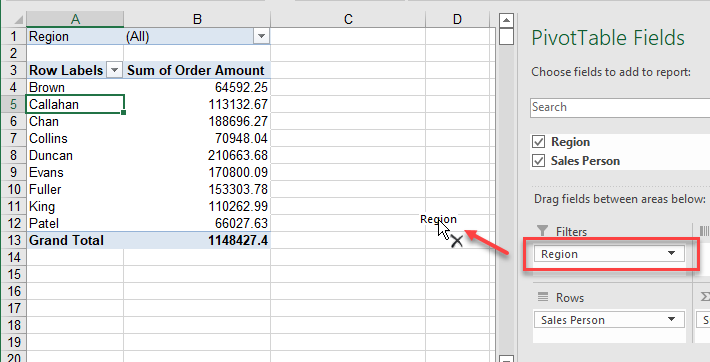The image size is (710, 362).
Task: Select row 1 header
Action: click(14, 36)
